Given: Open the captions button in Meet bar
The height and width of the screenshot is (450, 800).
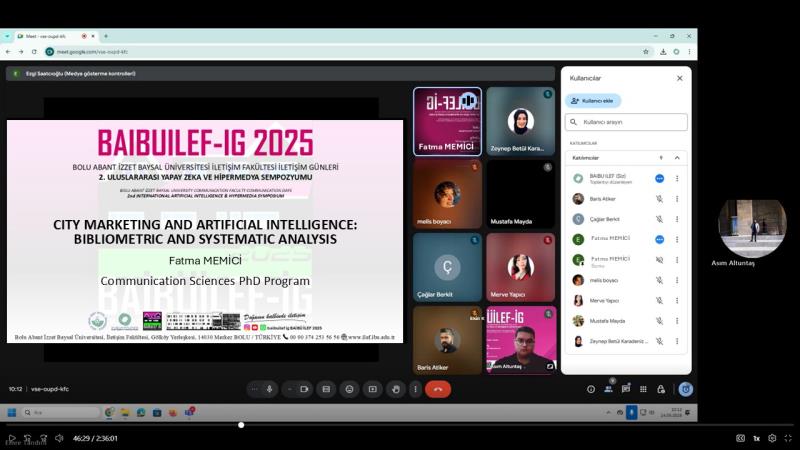Looking at the screenshot, I should pos(326,389).
